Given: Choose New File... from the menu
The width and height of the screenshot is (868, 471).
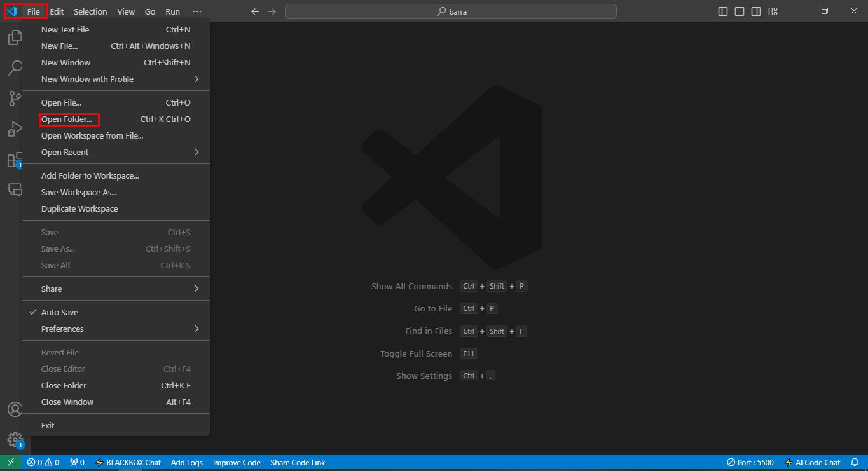Looking at the screenshot, I should pyautogui.click(x=116, y=46).
